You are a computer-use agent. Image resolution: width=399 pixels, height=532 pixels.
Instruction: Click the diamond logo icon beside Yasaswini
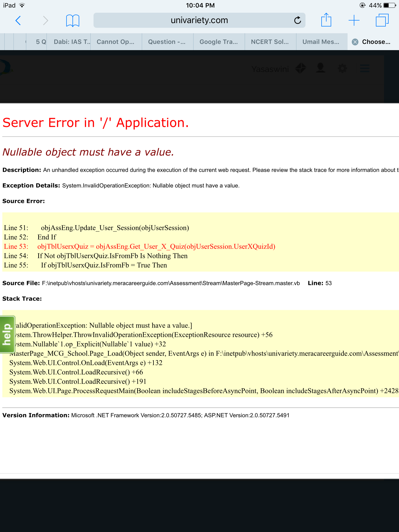click(301, 68)
